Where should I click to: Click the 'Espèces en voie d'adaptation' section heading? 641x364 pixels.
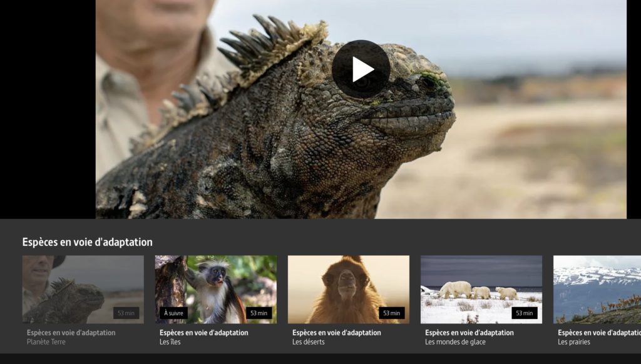[x=88, y=242]
